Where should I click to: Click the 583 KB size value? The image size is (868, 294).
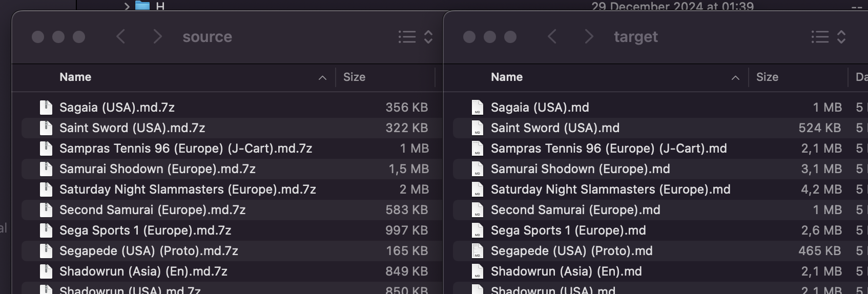[407, 209]
